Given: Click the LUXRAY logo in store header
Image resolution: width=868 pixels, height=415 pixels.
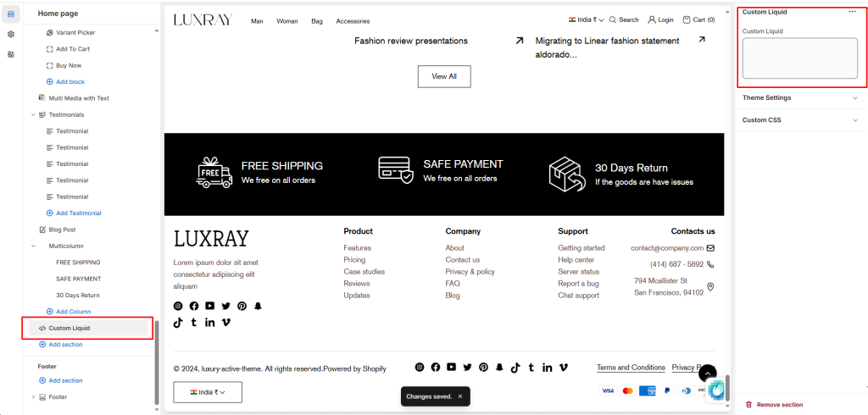Looking at the screenshot, I should (203, 20).
